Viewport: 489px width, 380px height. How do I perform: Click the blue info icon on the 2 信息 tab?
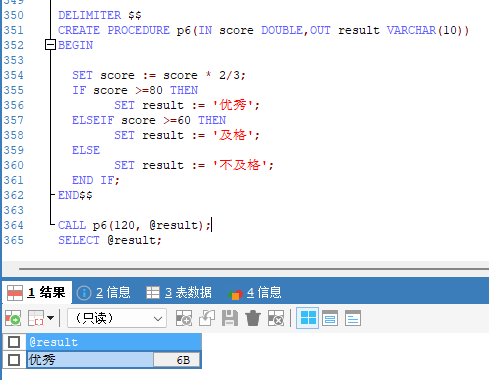pyautogui.click(x=84, y=293)
